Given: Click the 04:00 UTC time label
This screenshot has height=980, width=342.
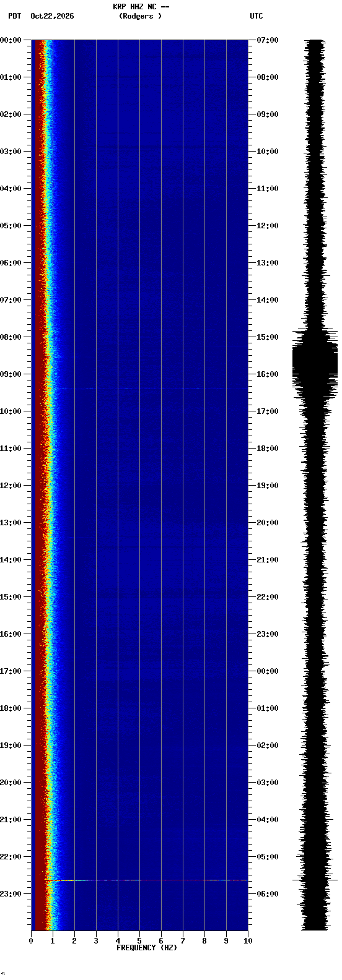Looking at the screenshot, I should pyautogui.click(x=268, y=820).
